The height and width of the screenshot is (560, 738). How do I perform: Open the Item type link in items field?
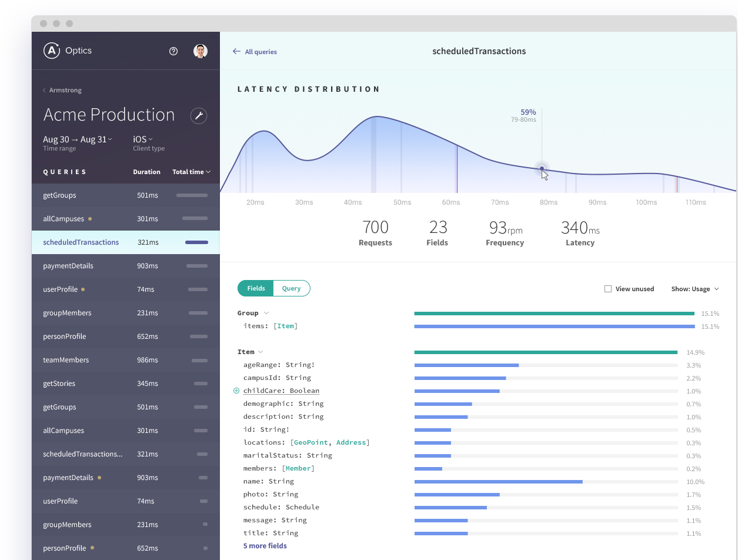coord(286,325)
